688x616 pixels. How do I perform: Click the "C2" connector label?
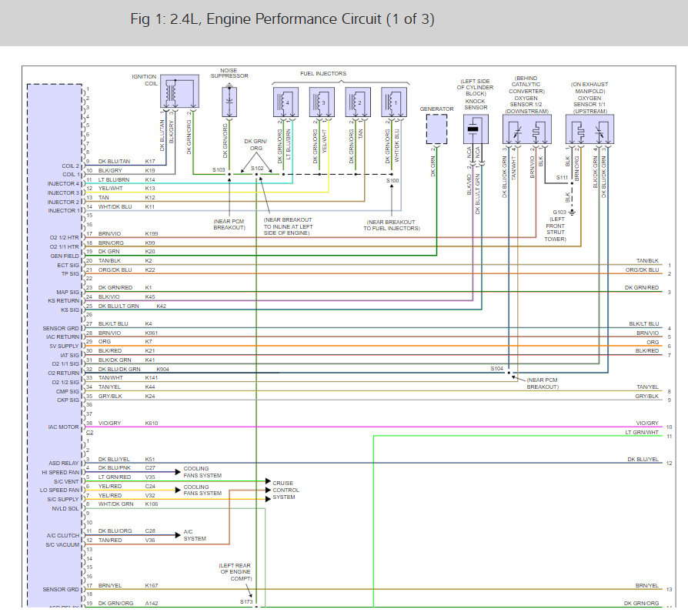point(89,433)
